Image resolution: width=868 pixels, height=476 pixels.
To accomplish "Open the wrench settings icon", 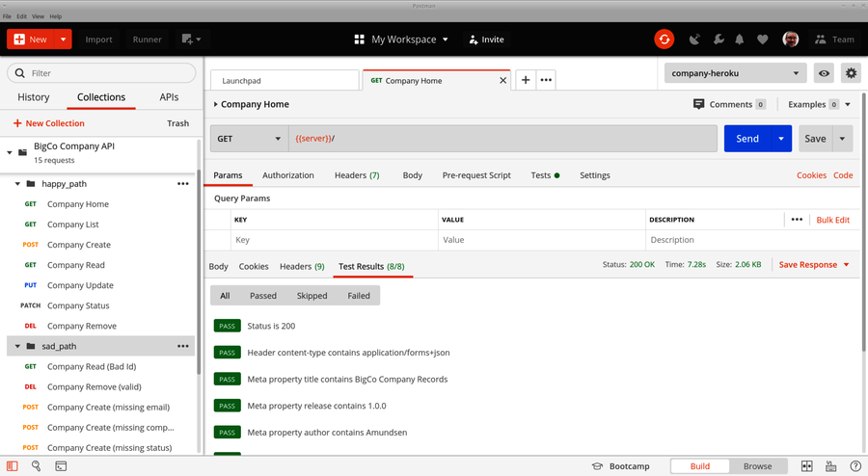I will [719, 40].
